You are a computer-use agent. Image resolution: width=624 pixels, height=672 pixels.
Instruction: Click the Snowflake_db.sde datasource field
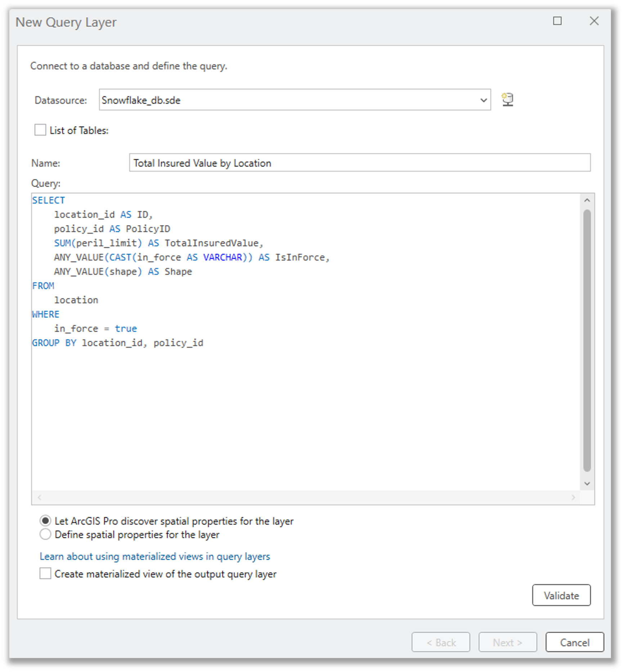[x=288, y=100]
